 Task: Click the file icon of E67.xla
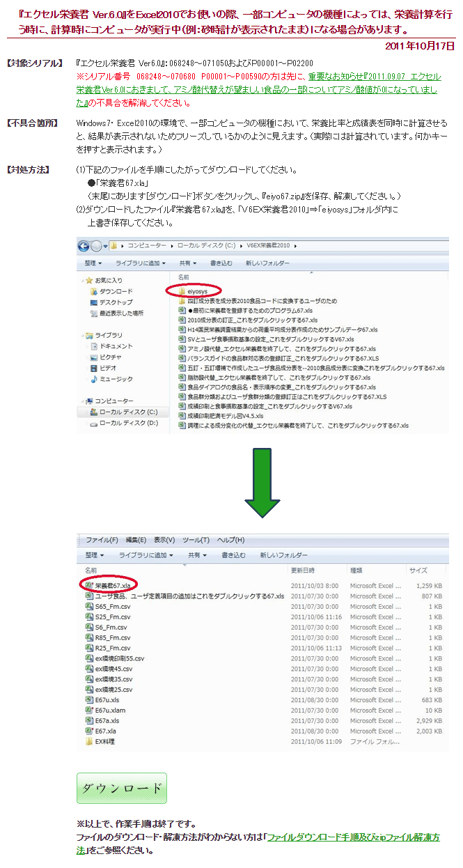[89, 731]
